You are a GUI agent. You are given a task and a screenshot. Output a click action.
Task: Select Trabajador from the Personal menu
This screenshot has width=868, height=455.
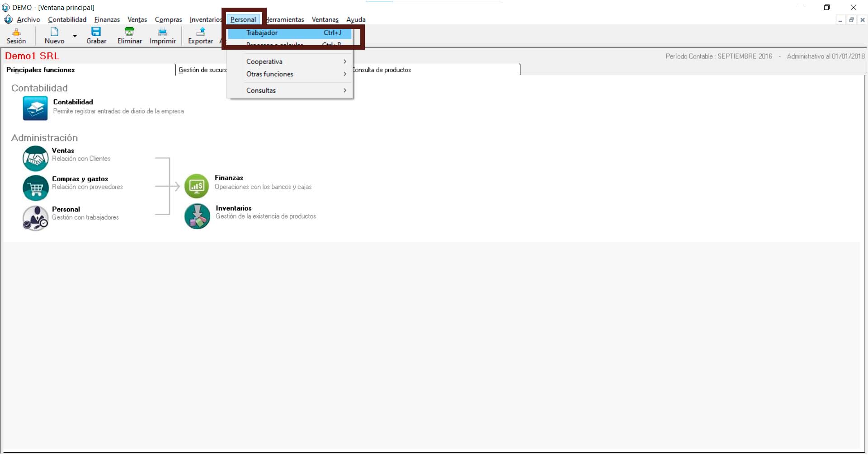(289, 33)
